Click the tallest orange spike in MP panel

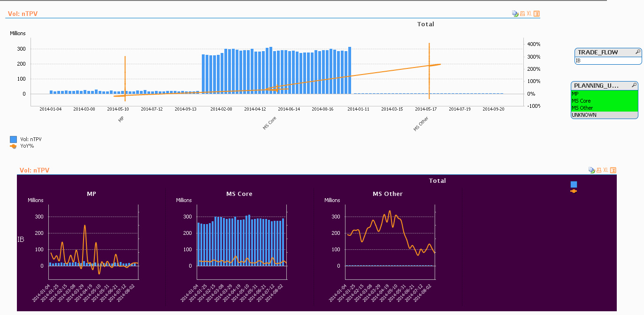(85, 226)
